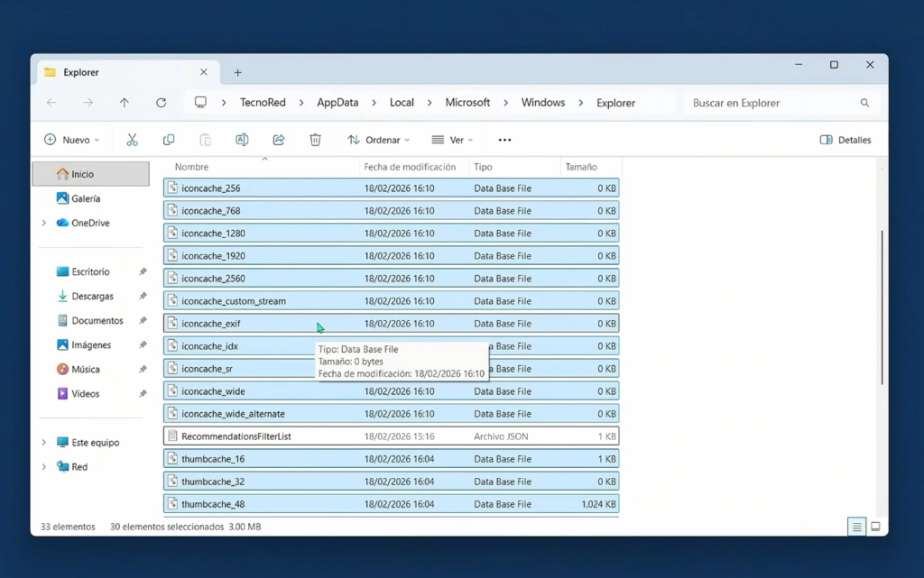Viewport: 924px width, 578px height.
Task: Switch to large thumbnails view in status bar
Action: [x=875, y=527]
